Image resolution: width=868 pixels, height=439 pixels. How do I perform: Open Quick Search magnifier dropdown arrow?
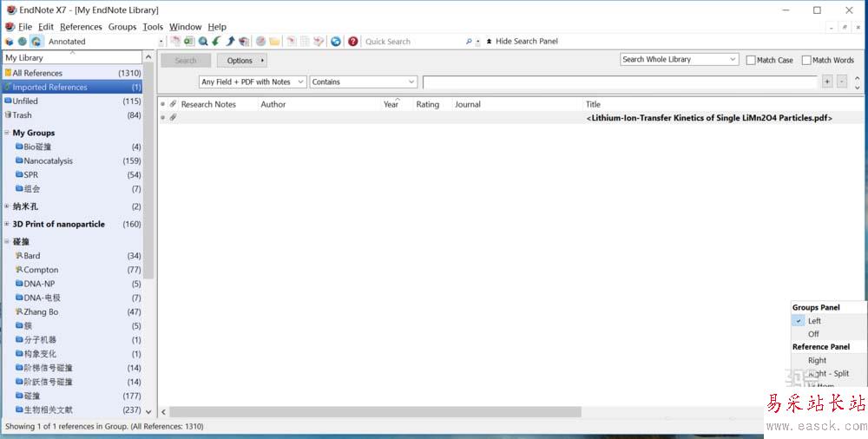[x=477, y=42]
